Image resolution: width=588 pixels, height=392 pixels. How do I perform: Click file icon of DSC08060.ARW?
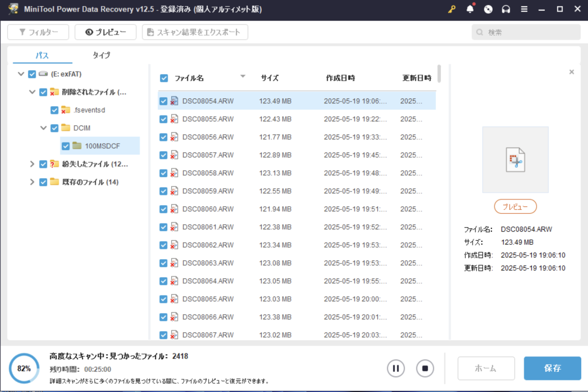click(x=174, y=209)
